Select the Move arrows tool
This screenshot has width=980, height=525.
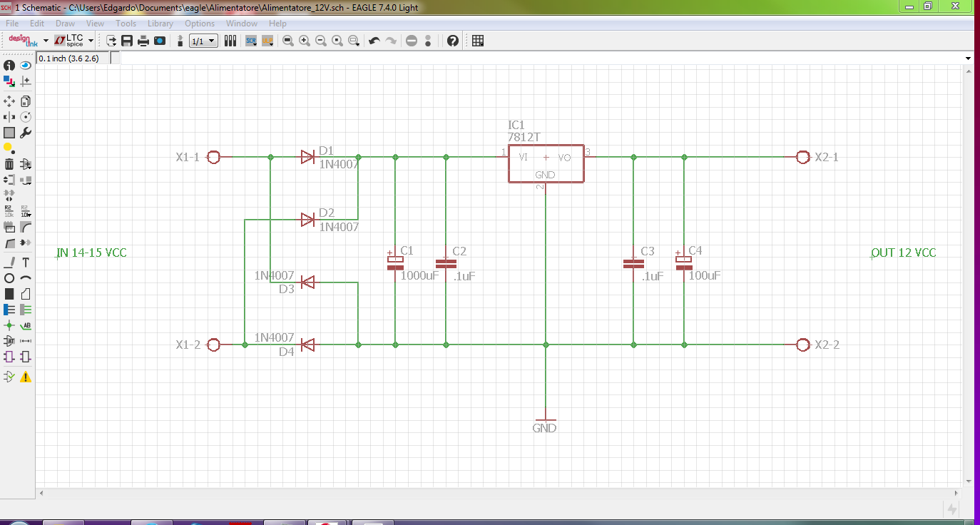tap(9, 101)
